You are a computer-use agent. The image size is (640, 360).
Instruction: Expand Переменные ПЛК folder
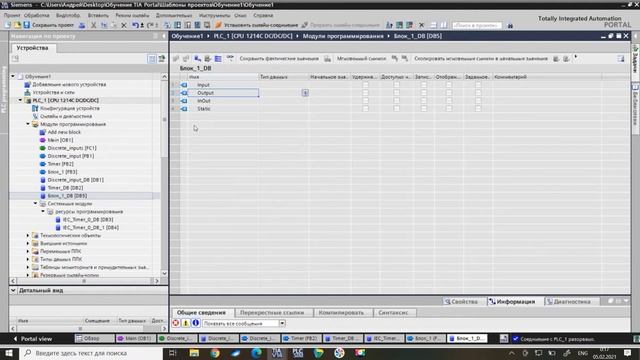pyautogui.click(x=28, y=251)
